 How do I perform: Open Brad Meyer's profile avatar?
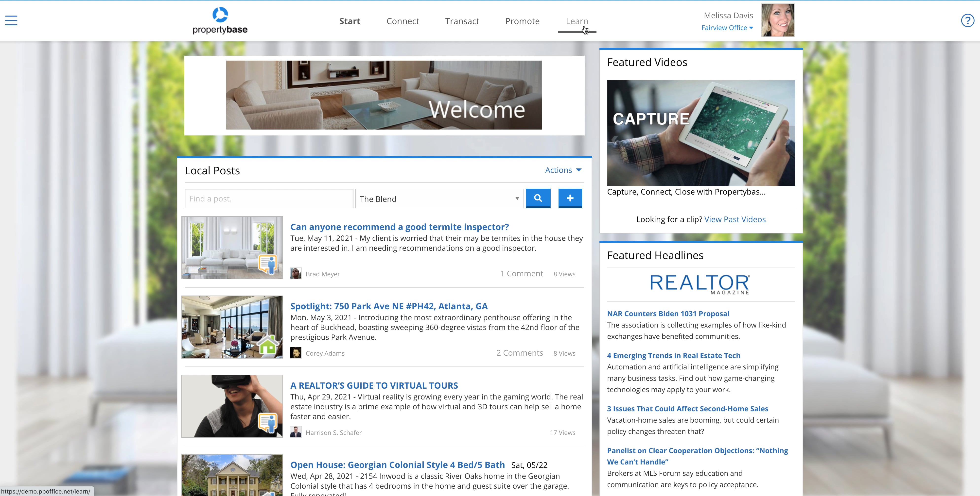point(296,273)
